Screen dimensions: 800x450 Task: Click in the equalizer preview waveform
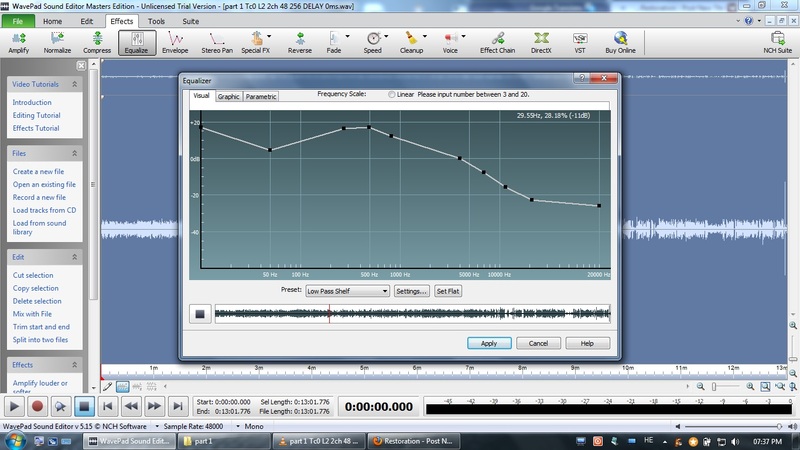(412, 314)
